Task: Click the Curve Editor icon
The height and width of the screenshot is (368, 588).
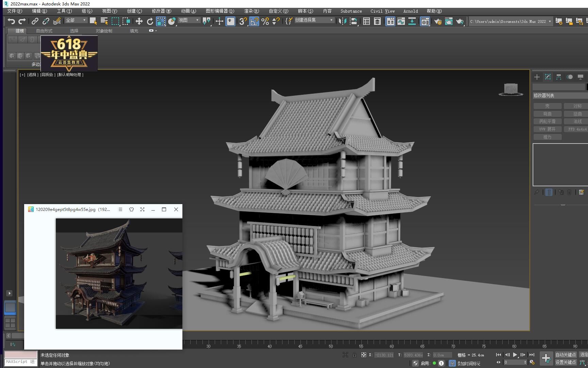Action: (x=402, y=21)
